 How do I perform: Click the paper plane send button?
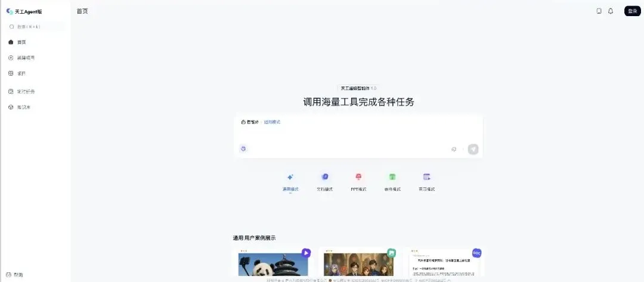click(x=473, y=150)
